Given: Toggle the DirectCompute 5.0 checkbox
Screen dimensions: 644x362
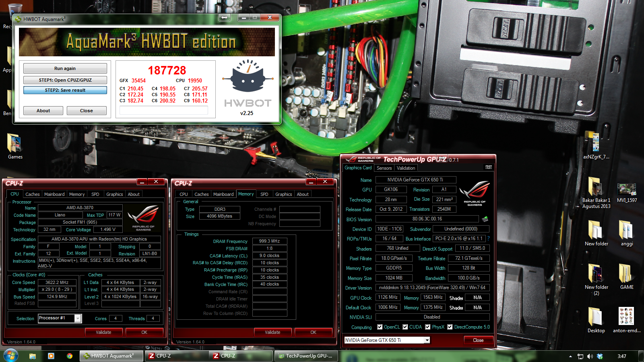Looking at the screenshot, I should (x=450, y=327).
